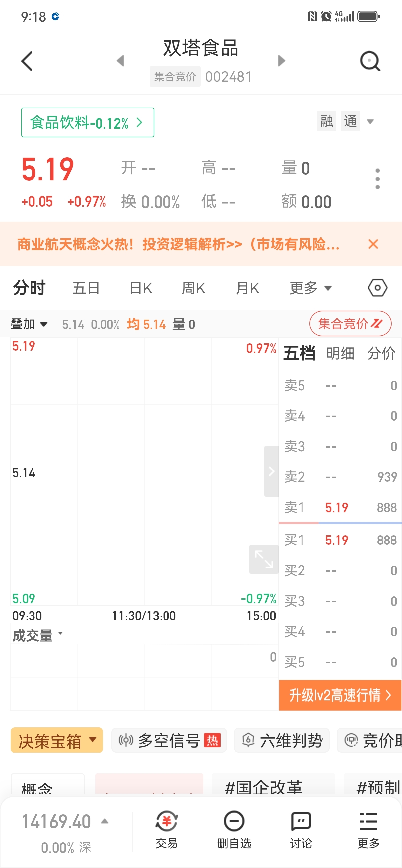
Task: Switch to the 明细 tab
Action: click(x=340, y=353)
